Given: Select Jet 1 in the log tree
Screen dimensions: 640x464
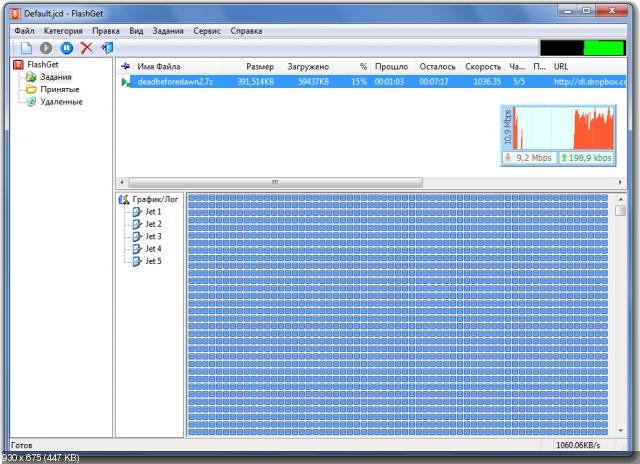Looking at the screenshot, I should (153, 212).
